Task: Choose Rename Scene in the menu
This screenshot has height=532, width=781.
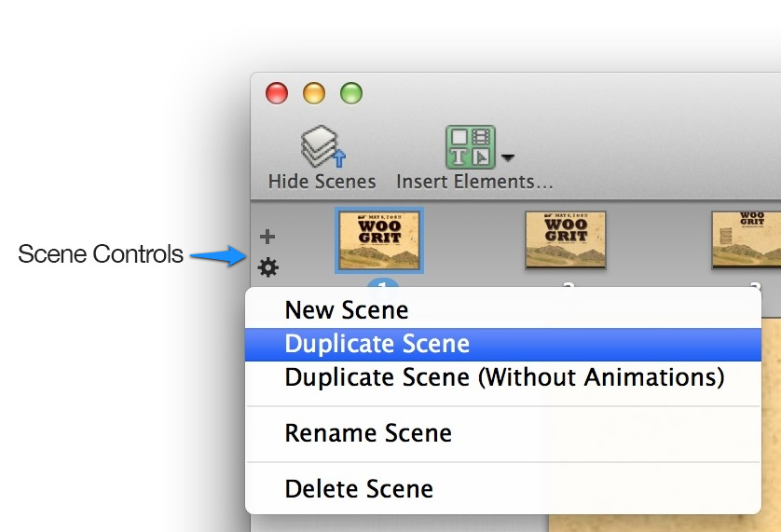Action: tap(368, 433)
